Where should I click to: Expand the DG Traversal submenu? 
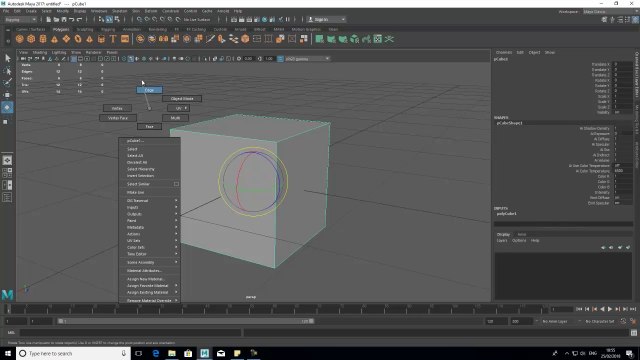pos(150,201)
